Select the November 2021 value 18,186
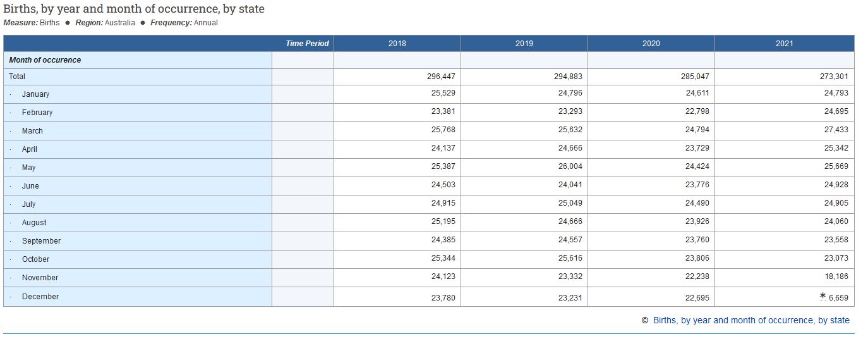The width and height of the screenshot is (868, 341). 836,276
